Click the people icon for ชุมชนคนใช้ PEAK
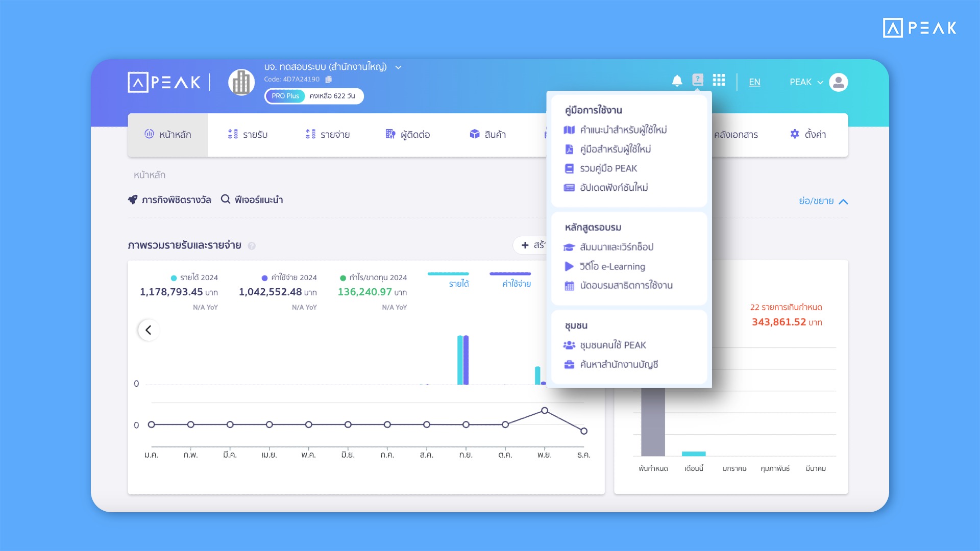The width and height of the screenshot is (980, 551). (x=569, y=345)
